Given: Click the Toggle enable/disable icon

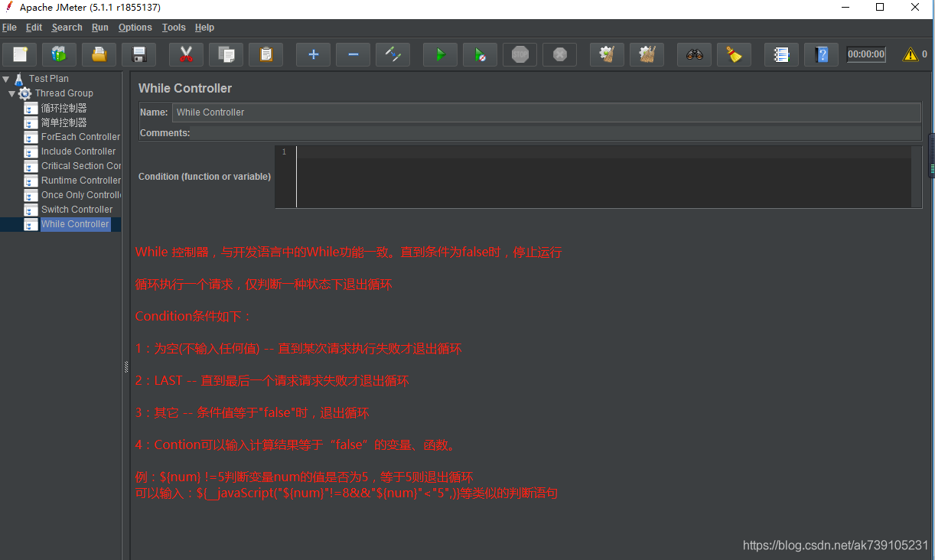Looking at the screenshot, I should click(x=393, y=54).
